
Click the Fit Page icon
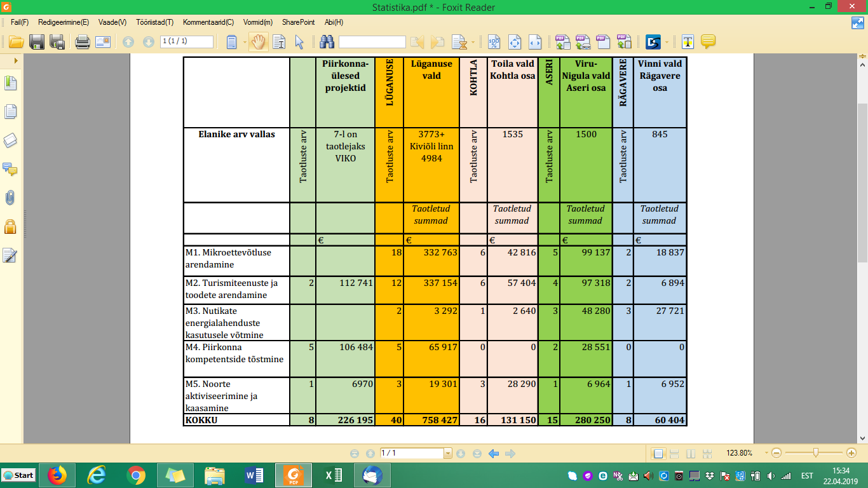[515, 42]
